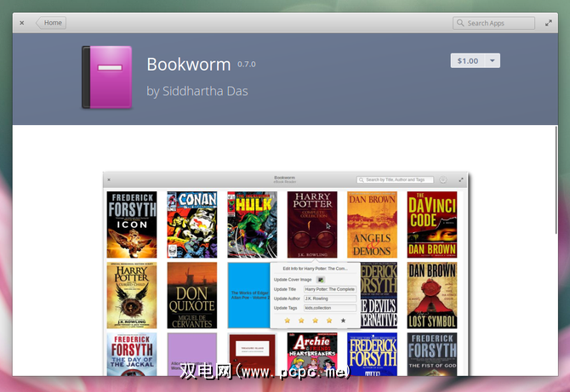Open The Devil's Alternative cover
The height and width of the screenshot is (392, 570).
tap(379, 295)
